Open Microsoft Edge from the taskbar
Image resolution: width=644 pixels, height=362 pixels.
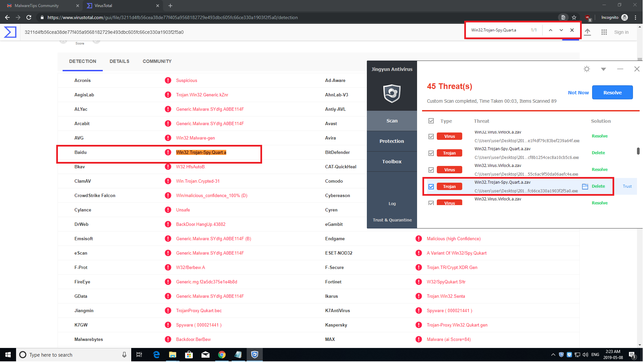click(156, 355)
